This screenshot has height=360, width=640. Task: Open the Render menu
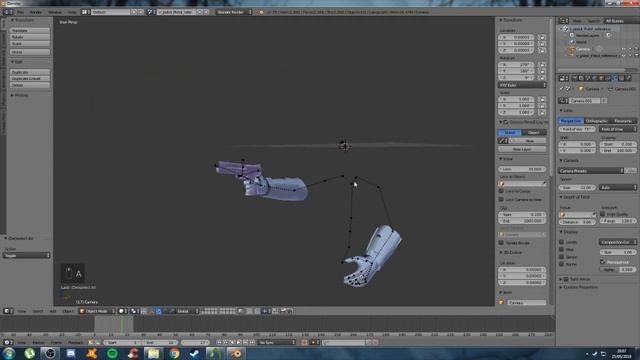36,12
